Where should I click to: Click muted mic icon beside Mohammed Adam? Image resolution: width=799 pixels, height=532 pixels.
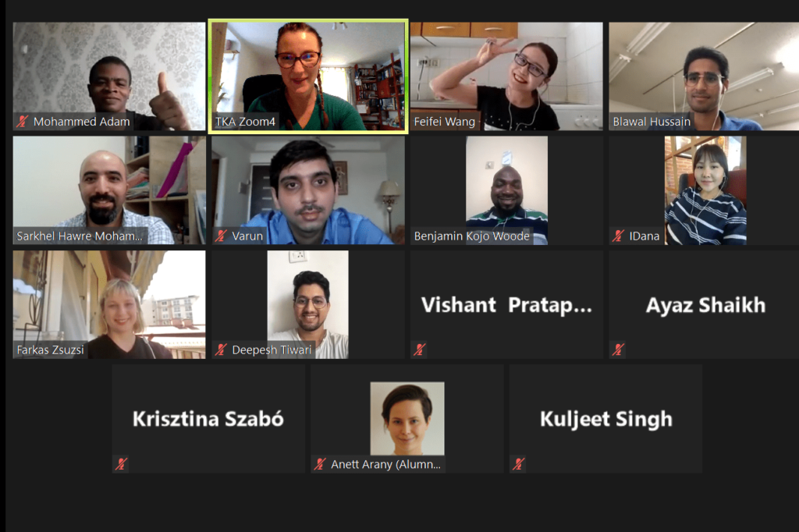(22, 121)
